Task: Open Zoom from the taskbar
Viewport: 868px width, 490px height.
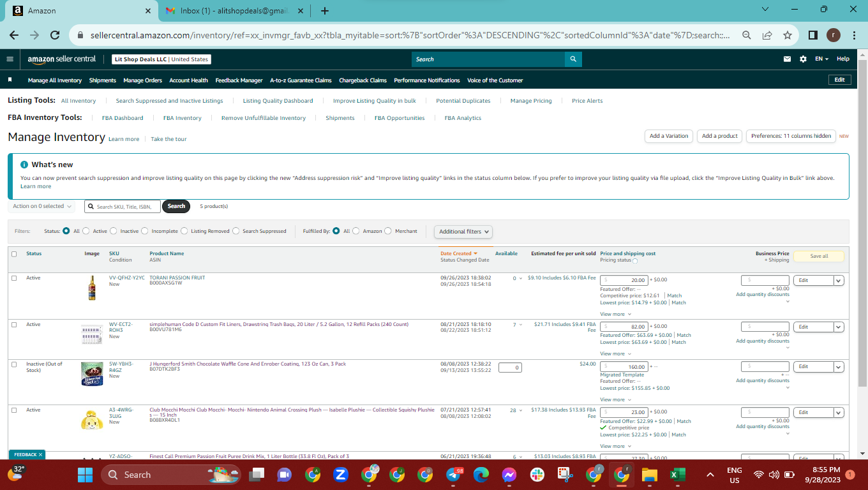Action: click(340, 475)
